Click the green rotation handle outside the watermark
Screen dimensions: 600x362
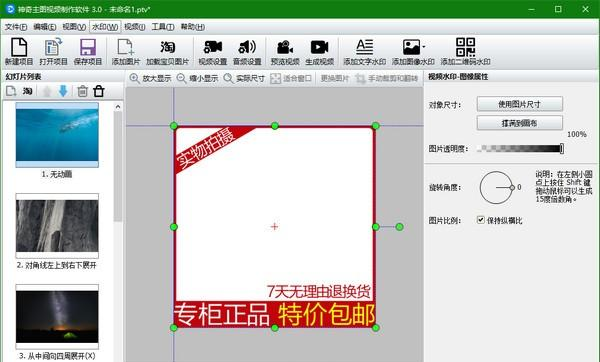(399, 227)
